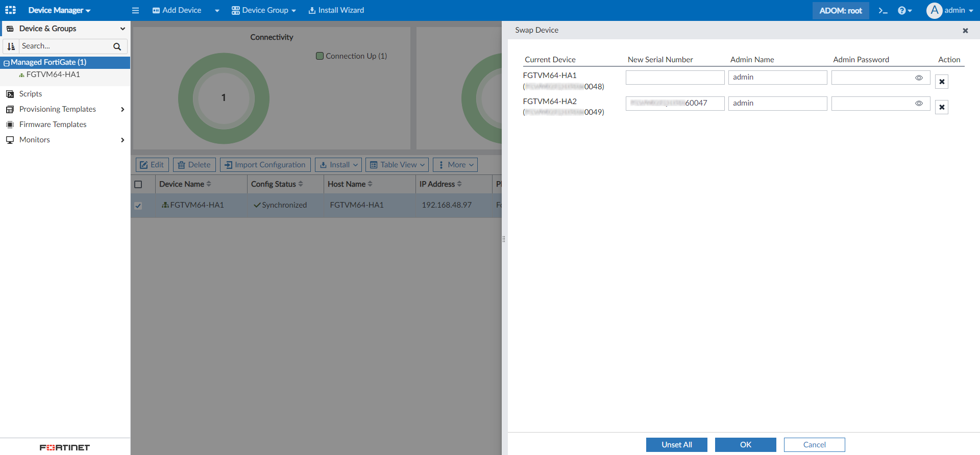
Task: Click the Unset All button
Action: pyautogui.click(x=677, y=445)
